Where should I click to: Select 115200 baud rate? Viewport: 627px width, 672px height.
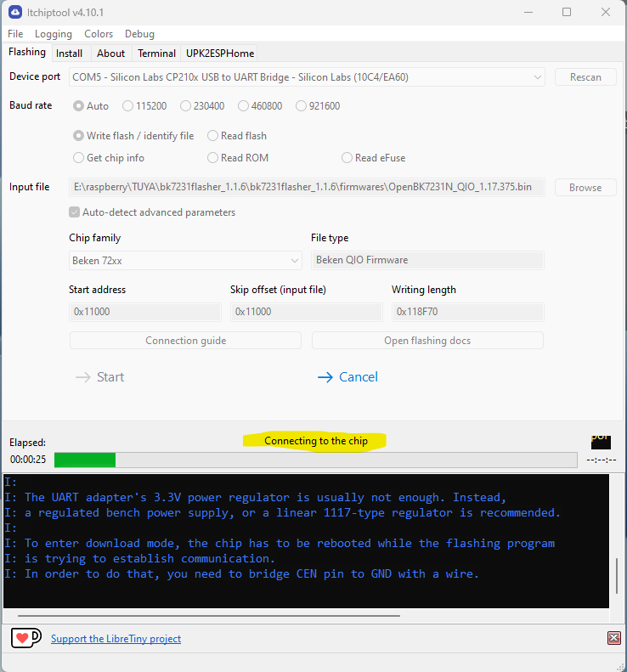(144, 106)
